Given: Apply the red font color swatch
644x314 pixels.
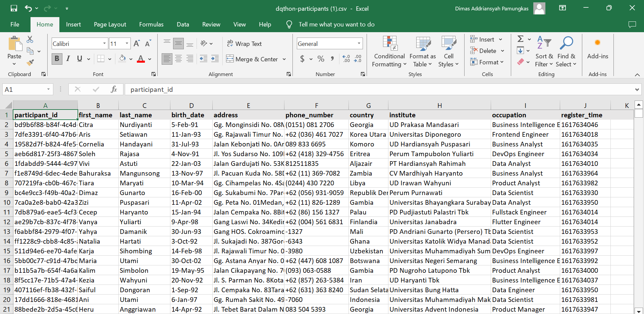Looking at the screenshot, I should click(141, 59).
